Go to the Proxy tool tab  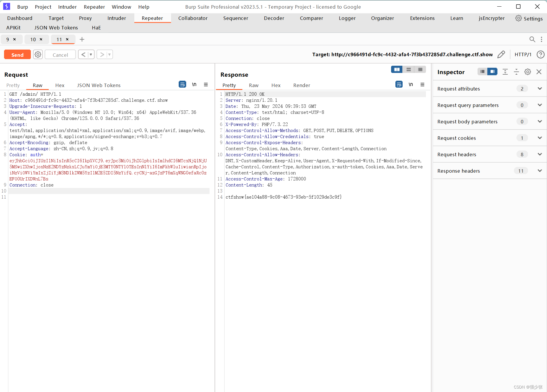[x=85, y=18]
